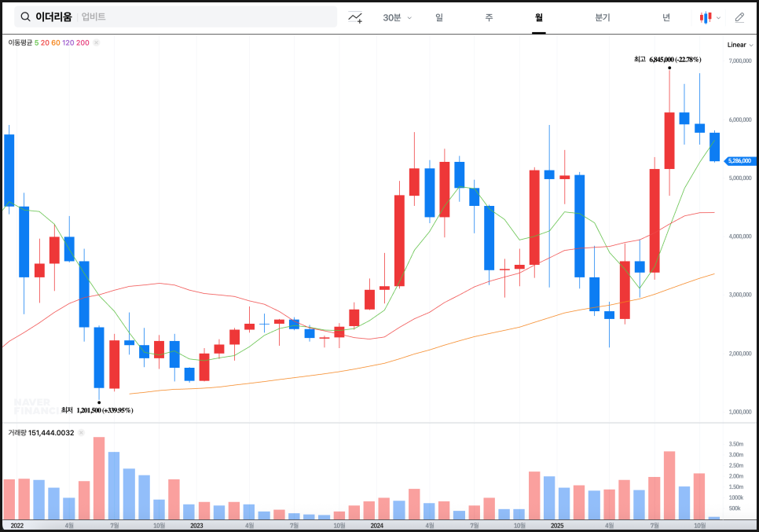Click the candlestick chart type icon
The image size is (759, 532).
pyautogui.click(x=706, y=17)
